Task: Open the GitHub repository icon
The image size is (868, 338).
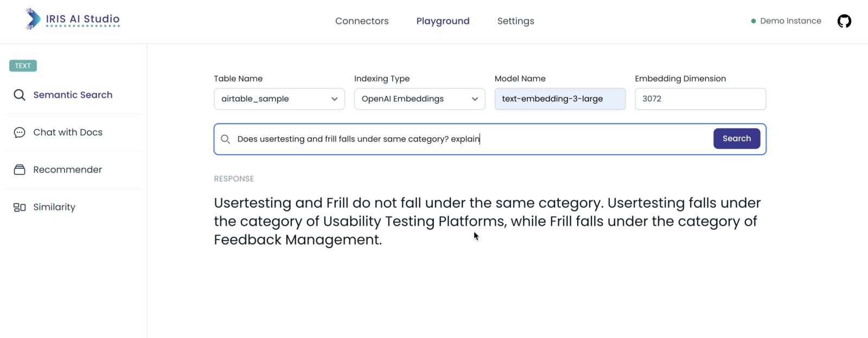Action: [844, 21]
